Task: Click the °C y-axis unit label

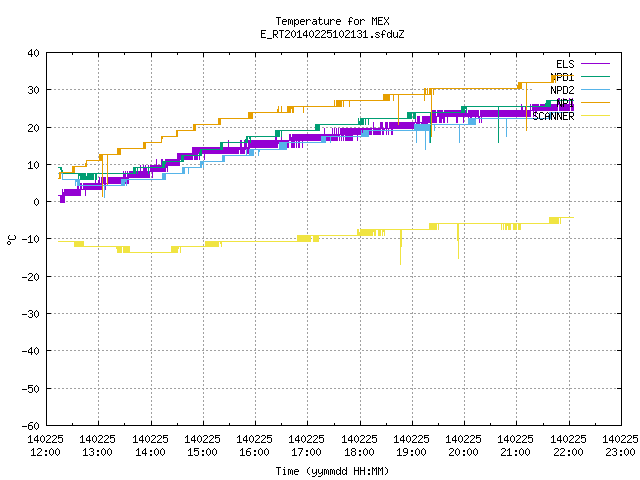Action: coord(11,240)
